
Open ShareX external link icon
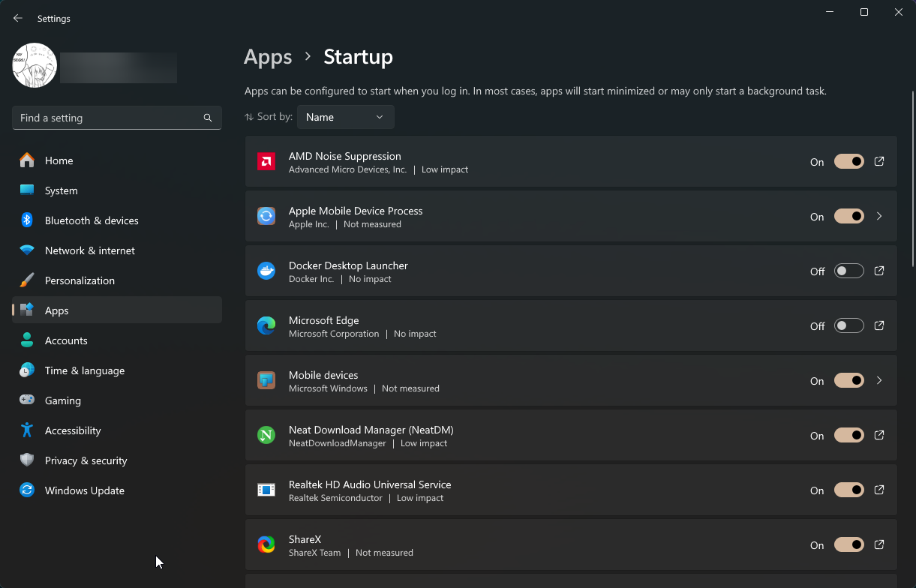point(879,544)
